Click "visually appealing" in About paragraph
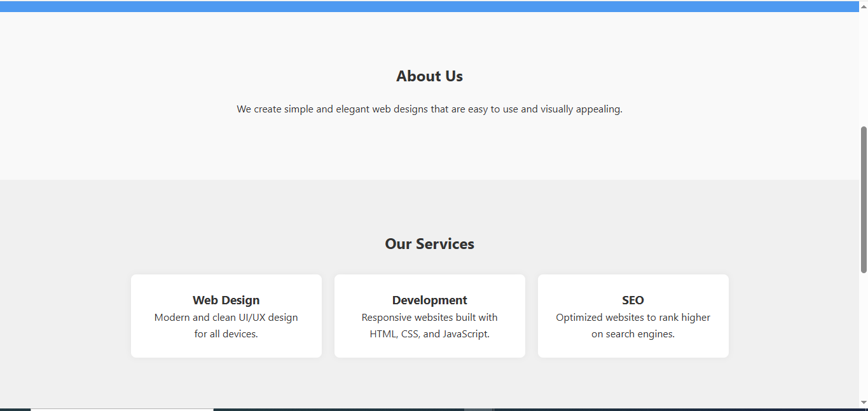The image size is (868, 411). coord(581,109)
